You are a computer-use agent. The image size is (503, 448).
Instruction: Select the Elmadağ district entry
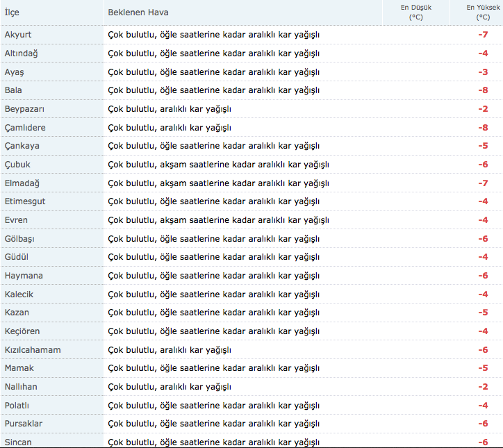point(22,183)
